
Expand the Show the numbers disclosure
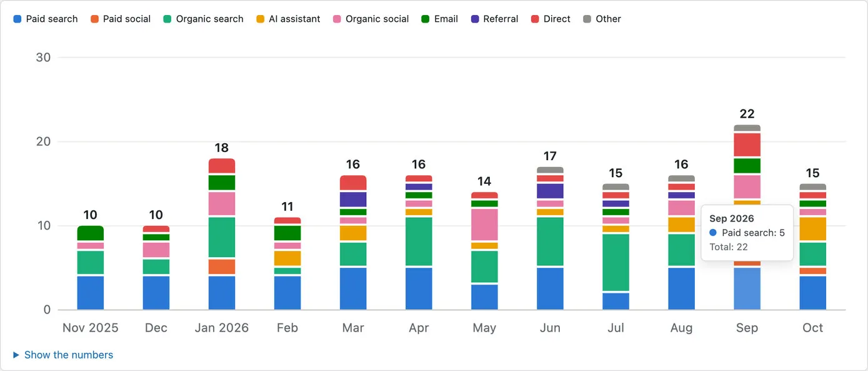tap(63, 355)
